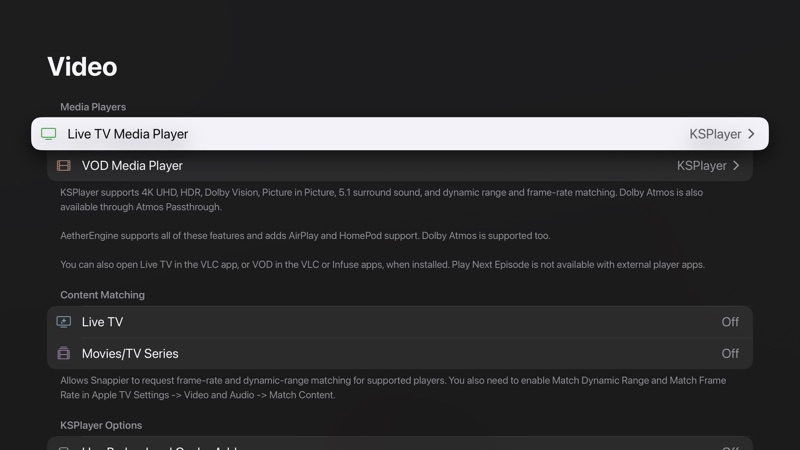
Task: Open VOD Media Player chevron
Action: (736, 165)
